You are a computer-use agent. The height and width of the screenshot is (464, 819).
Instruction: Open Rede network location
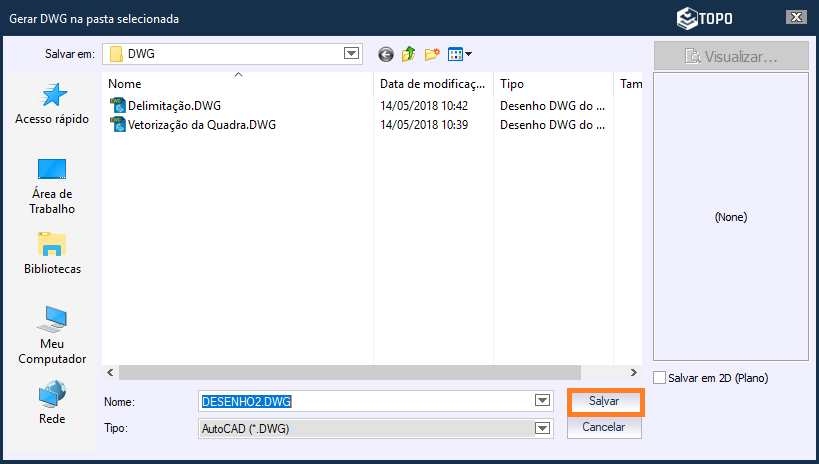(52, 403)
